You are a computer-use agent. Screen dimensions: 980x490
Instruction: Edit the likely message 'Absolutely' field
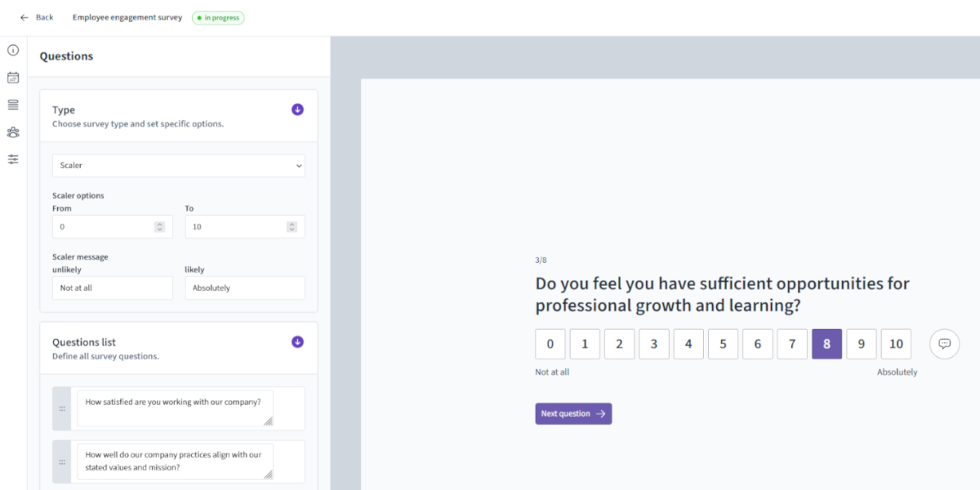click(245, 288)
